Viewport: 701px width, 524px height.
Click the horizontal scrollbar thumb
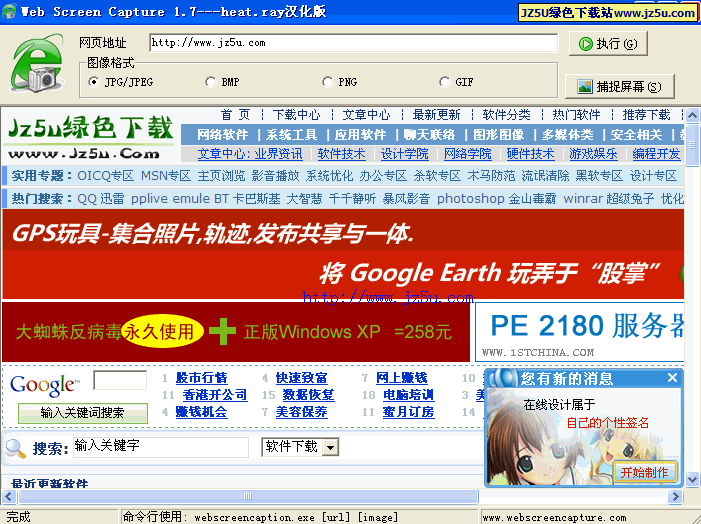pyautogui.click(x=248, y=496)
